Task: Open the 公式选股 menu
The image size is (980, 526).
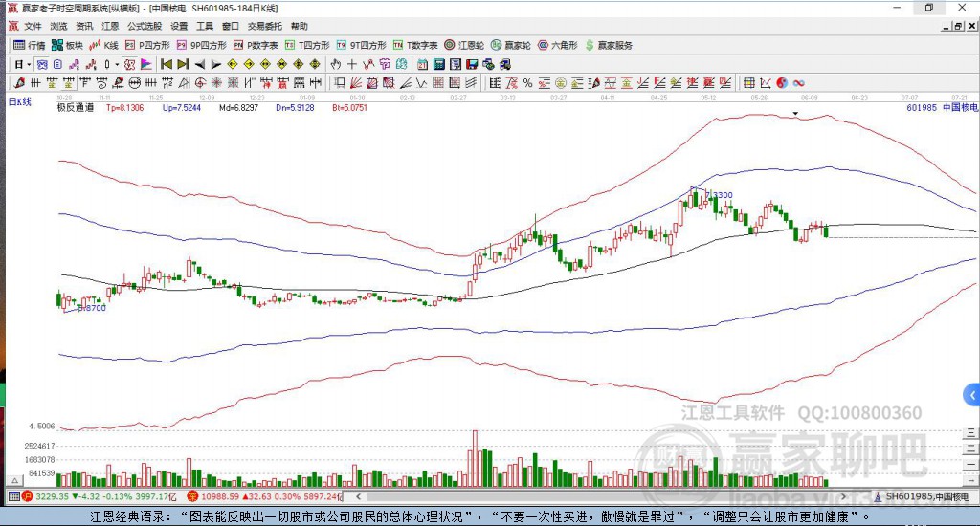Action: (x=145, y=26)
